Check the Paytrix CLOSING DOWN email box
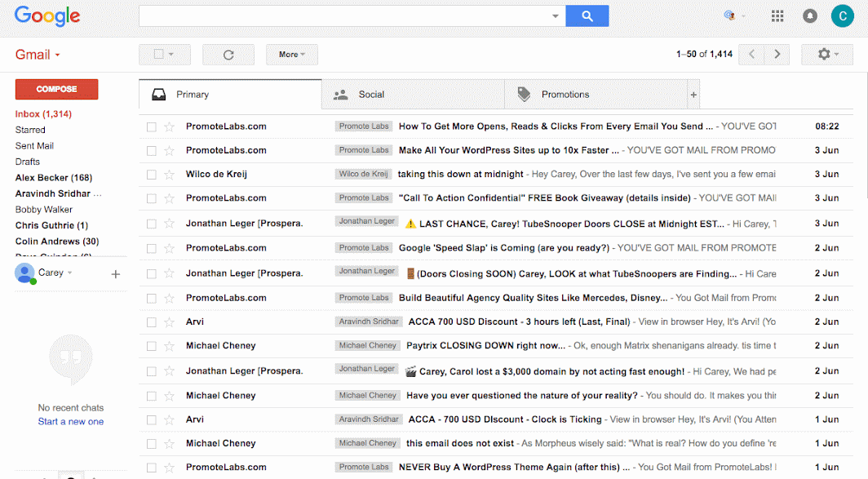Viewport: 868px width, 479px height. pyautogui.click(x=151, y=346)
